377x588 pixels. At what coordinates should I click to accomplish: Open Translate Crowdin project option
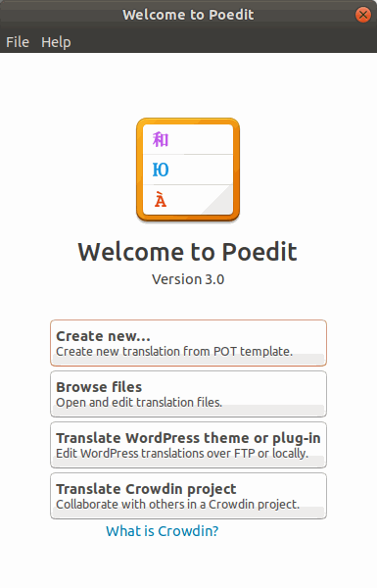tap(188, 496)
